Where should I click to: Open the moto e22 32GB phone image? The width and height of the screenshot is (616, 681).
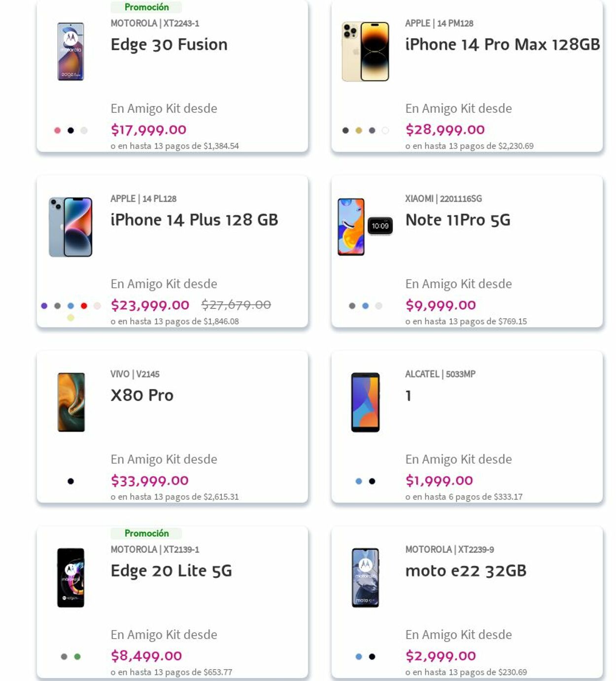(365, 578)
